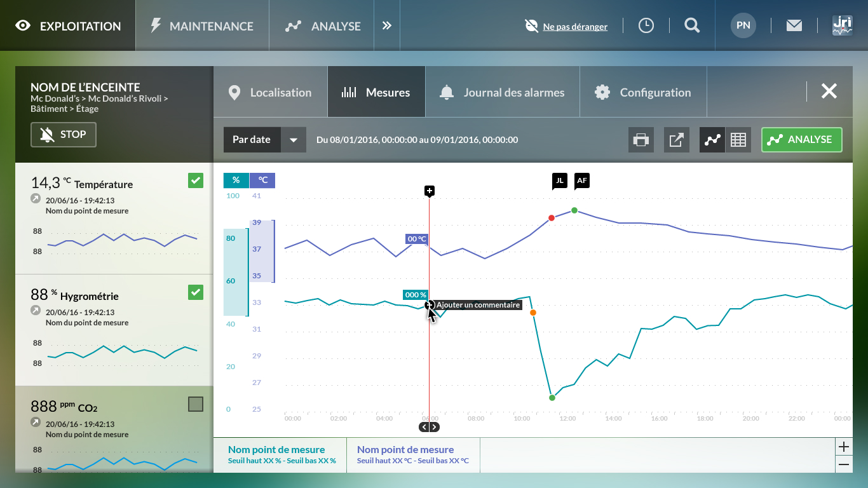
Task: Switch to Localisation tab
Action: 270,92
